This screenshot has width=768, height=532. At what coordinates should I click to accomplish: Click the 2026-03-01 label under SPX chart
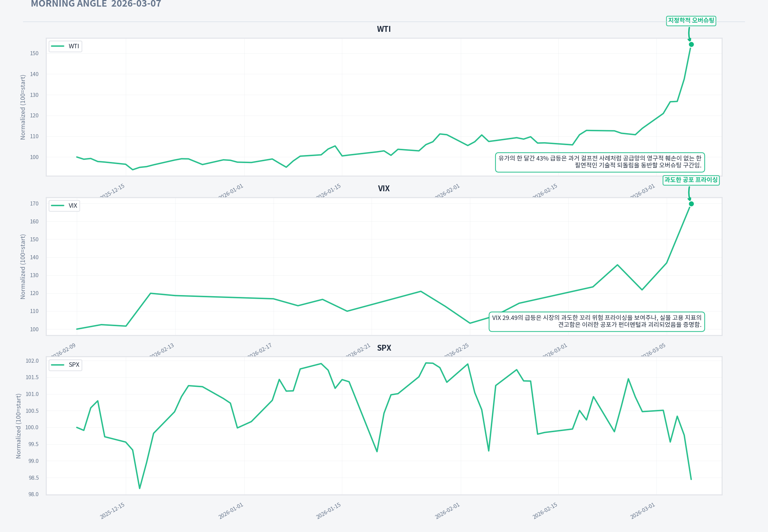pyautogui.click(x=643, y=511)
